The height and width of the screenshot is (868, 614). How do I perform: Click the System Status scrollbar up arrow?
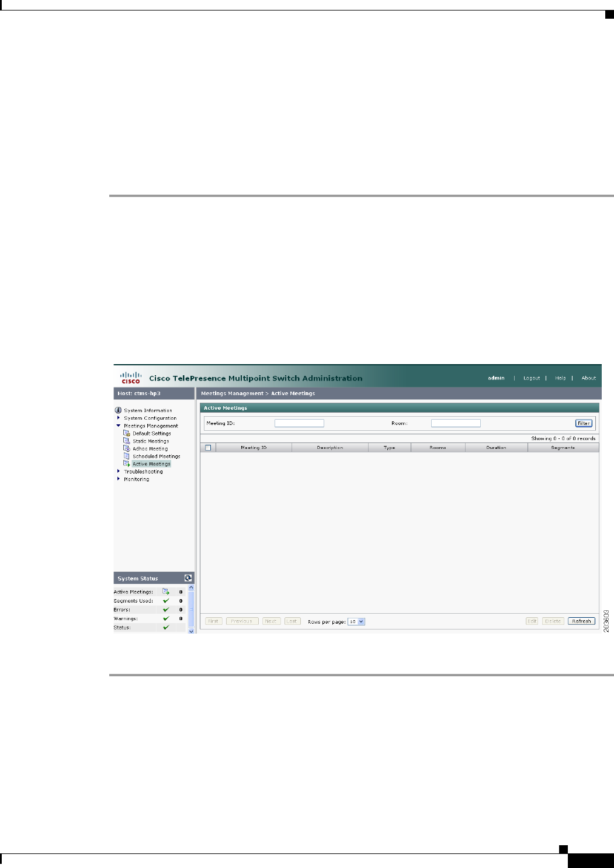tap(191, 587)
